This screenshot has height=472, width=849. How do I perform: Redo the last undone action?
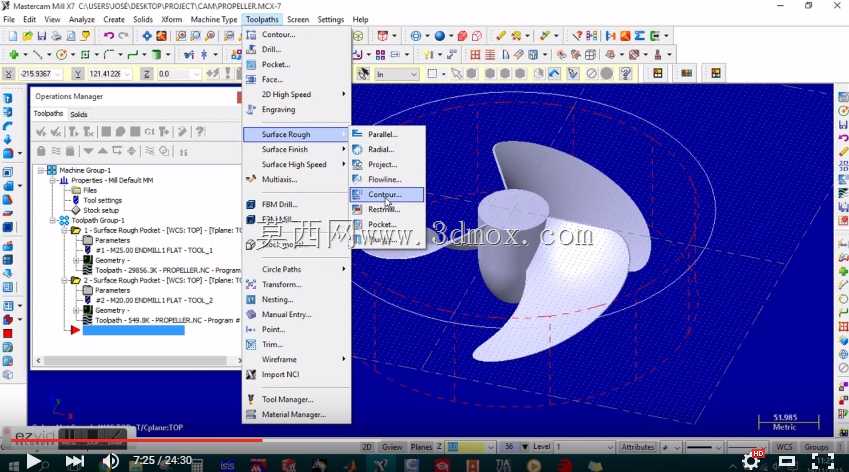(x=123, y=36)
